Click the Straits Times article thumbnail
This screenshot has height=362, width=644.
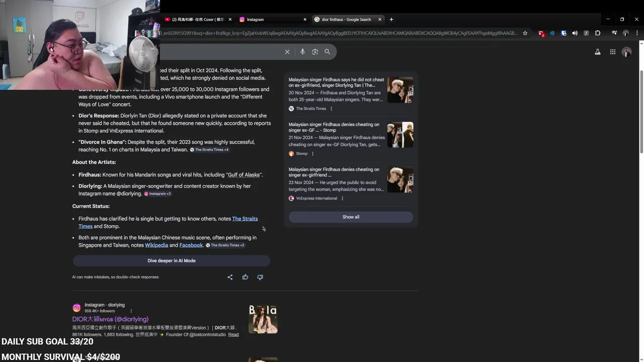tap(400, 90)
